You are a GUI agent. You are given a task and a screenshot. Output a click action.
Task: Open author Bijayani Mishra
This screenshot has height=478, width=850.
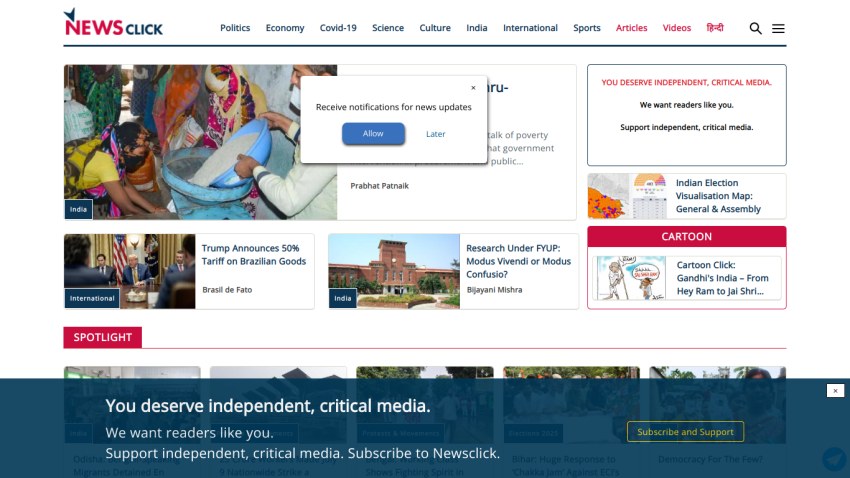coord(494,290)
